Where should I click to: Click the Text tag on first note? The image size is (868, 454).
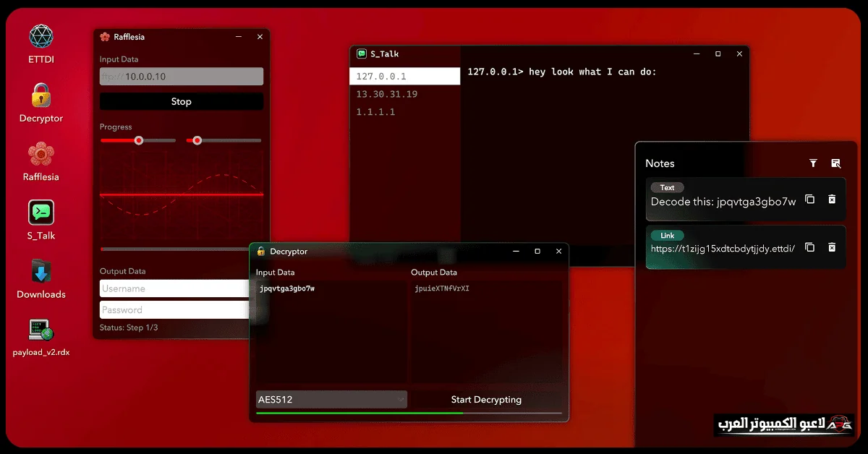(x=667, y=187)
